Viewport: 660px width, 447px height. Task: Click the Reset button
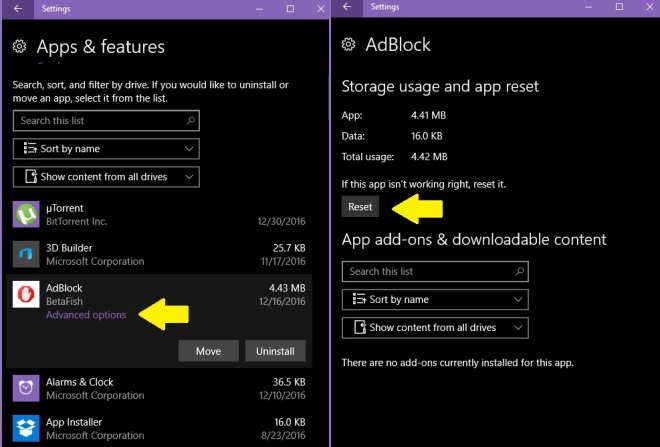click(x=360, y=207)
